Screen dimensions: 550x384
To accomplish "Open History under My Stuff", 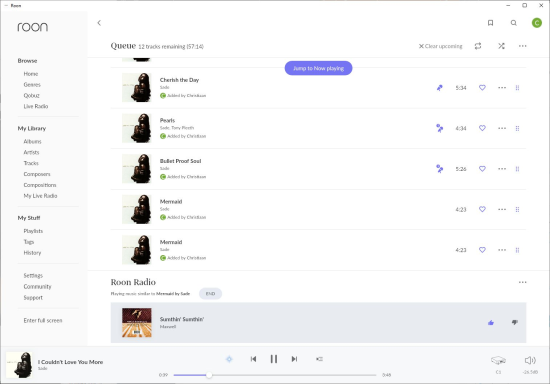I will (32, 252).
